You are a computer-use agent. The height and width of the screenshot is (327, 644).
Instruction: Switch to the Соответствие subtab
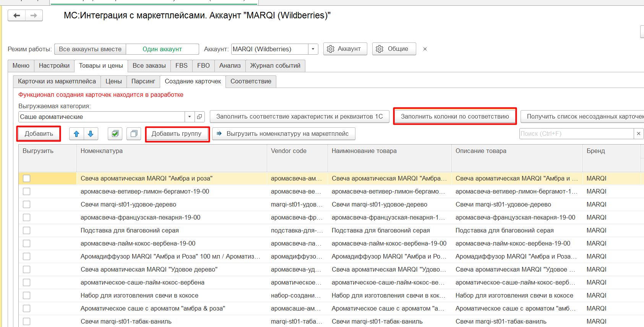pos(251,81)
